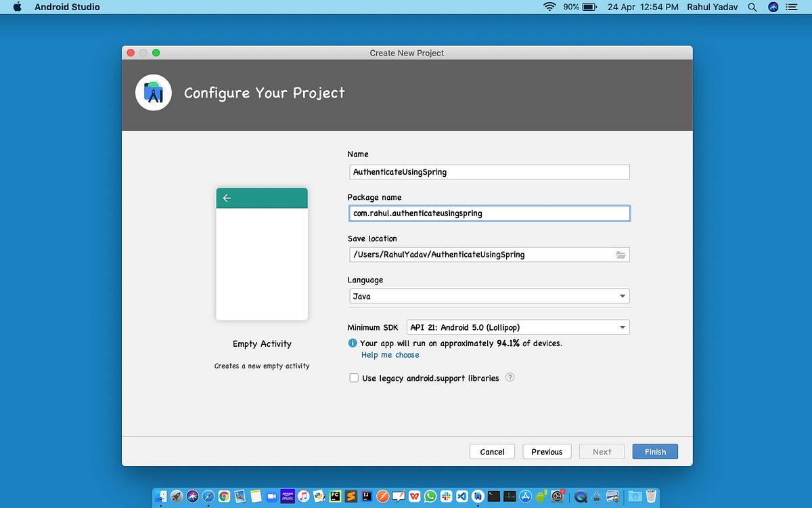Open Zoom from the dock

pos(272,496)
